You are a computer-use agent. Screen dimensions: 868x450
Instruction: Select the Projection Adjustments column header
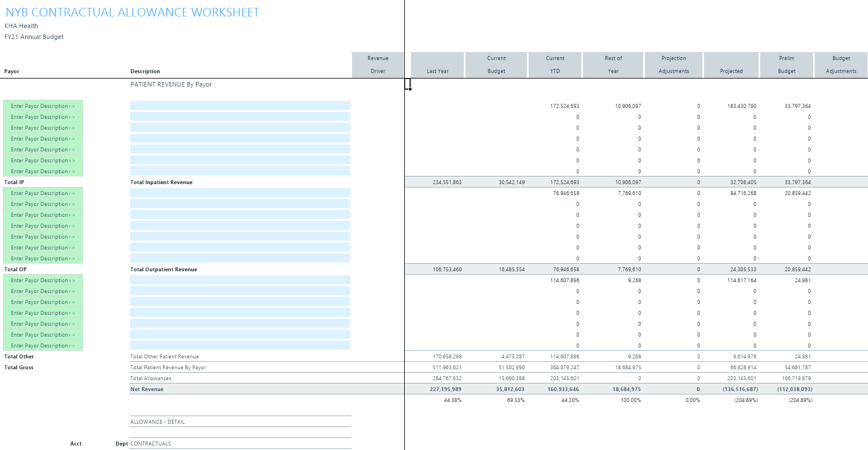point(674,65)
